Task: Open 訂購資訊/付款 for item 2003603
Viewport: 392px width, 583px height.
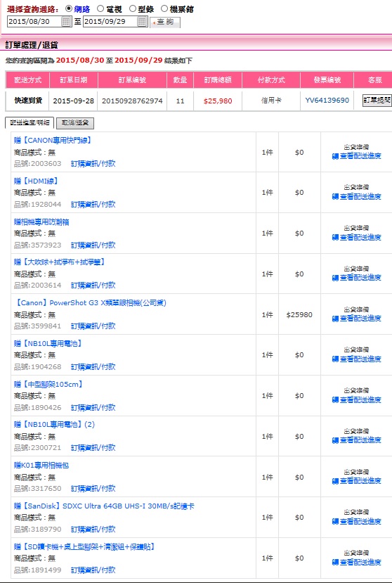Action: pos(93,164)
